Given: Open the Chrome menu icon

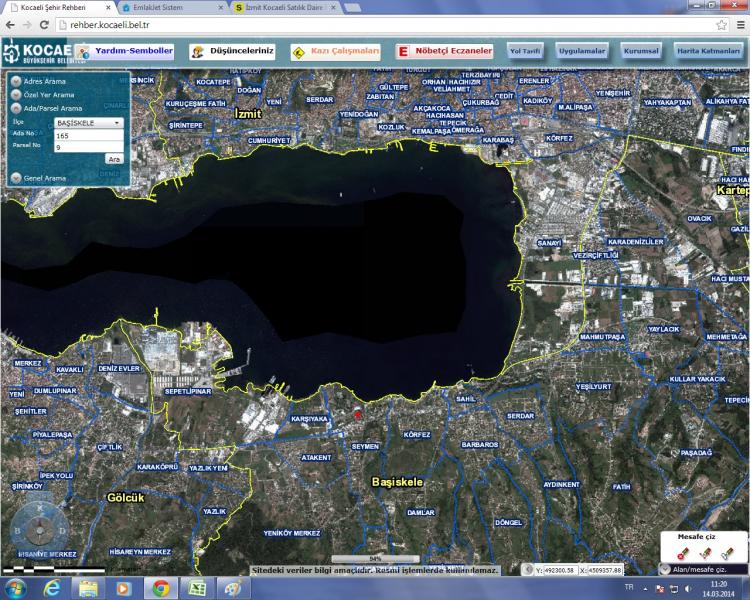Looking at the screenshot, I should click(x=740, y=25).
